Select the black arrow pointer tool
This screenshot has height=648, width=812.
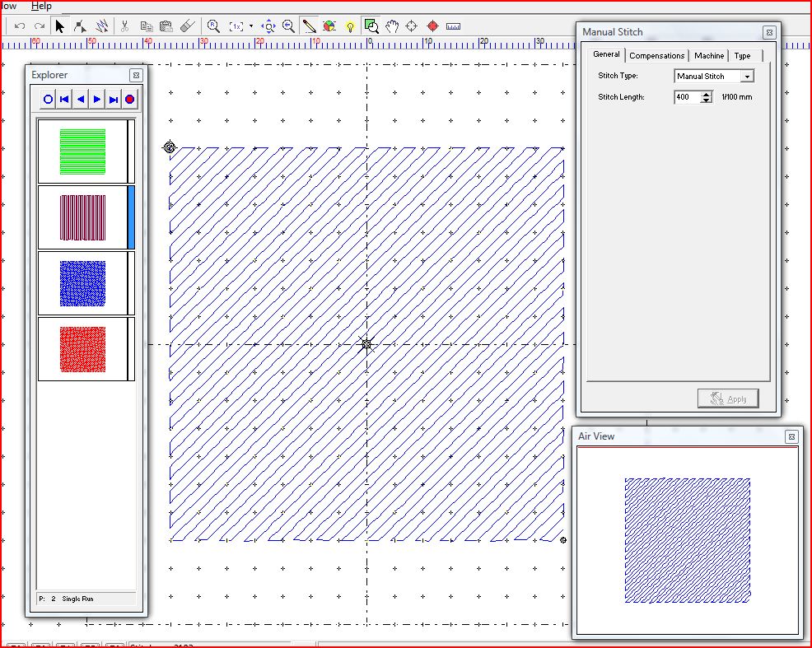coord(59,26)
